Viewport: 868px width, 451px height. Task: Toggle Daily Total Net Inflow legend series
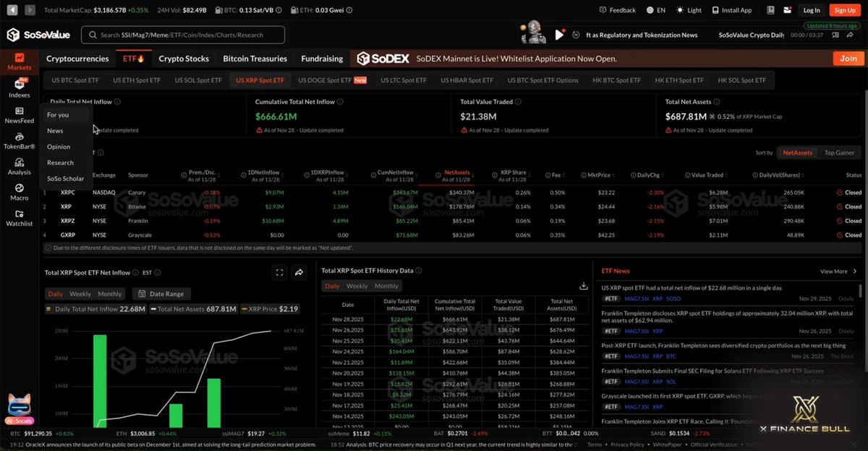(96, 309)
